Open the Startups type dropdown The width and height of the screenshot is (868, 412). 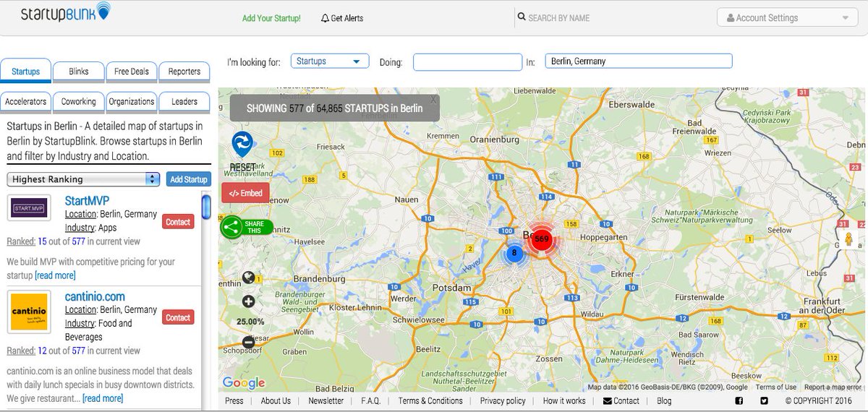pos(330,61)
